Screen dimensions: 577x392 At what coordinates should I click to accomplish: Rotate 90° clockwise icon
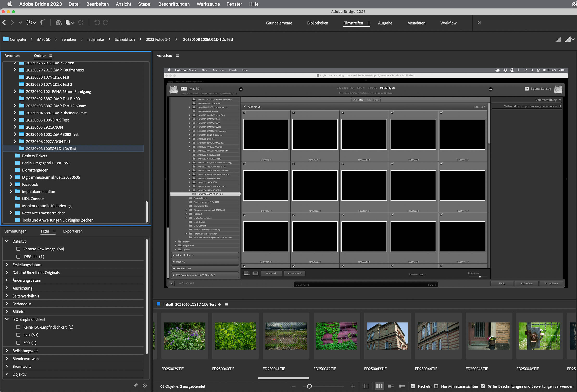click(x=106, y=23)
